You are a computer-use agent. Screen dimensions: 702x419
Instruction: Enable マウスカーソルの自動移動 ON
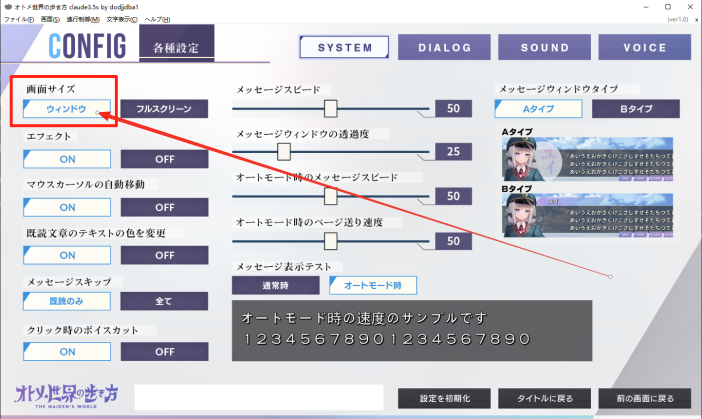point(67,207)
